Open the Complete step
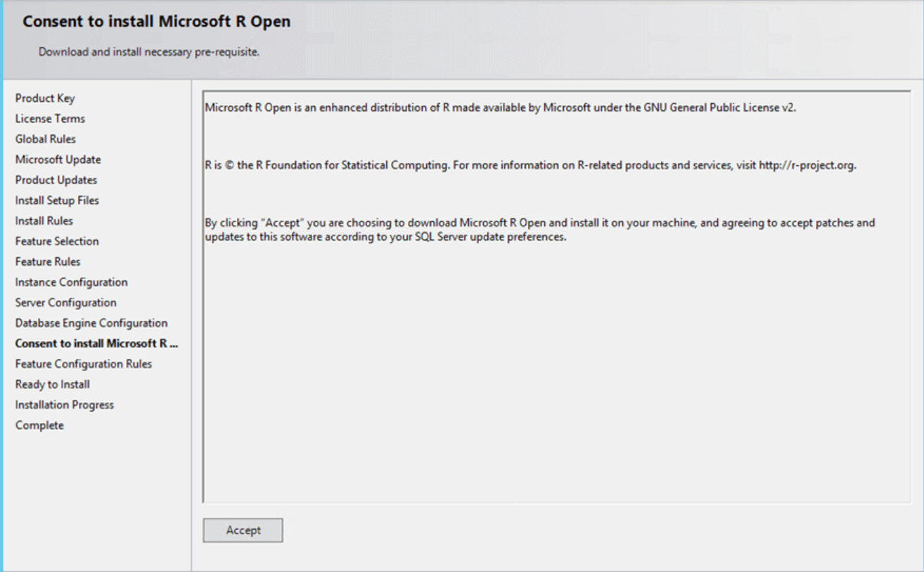Viewport: 924px width, 572px height. click(39, 424)
